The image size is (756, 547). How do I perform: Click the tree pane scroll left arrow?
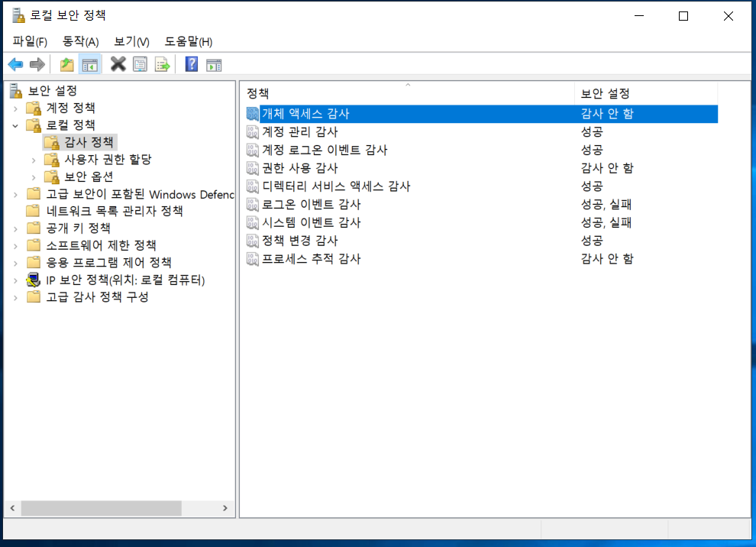pyautogui.click(x=12, y=508)
